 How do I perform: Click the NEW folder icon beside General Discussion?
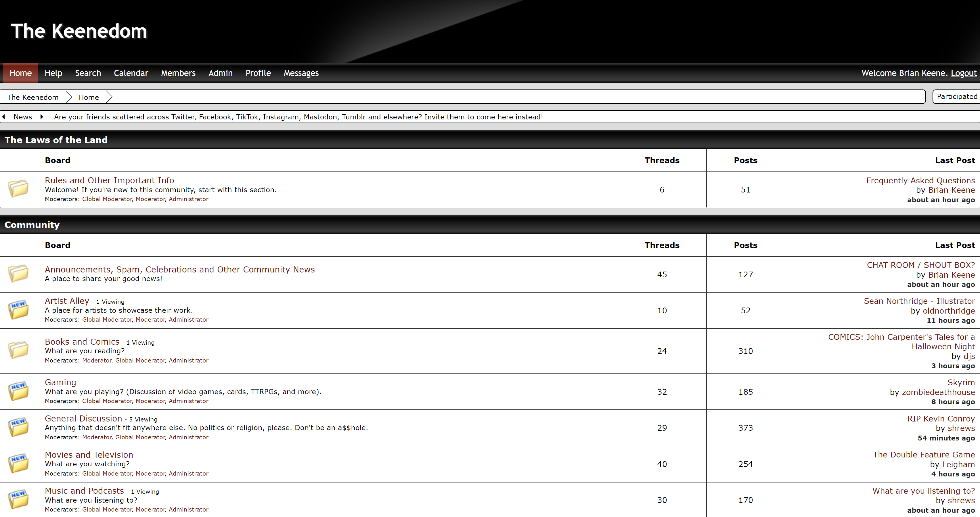click(x=18, y=427)
